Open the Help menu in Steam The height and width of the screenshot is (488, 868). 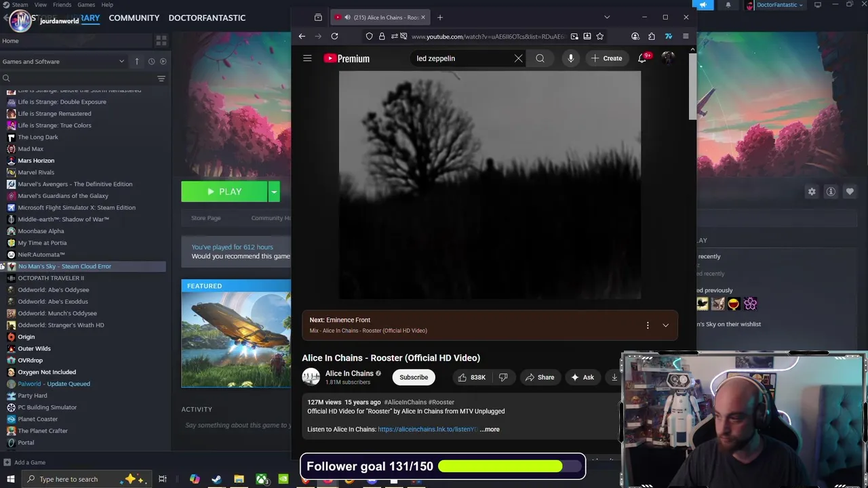click(107, 5)
